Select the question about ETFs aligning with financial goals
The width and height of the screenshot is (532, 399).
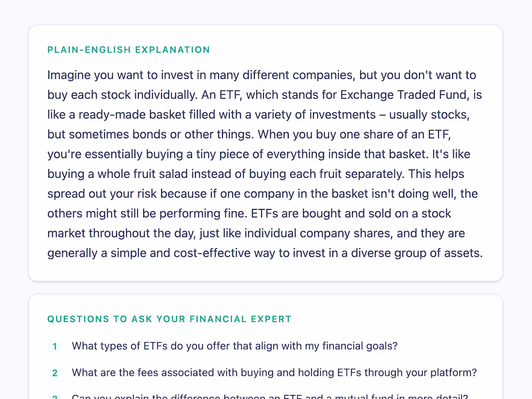(x=235, y=346)
